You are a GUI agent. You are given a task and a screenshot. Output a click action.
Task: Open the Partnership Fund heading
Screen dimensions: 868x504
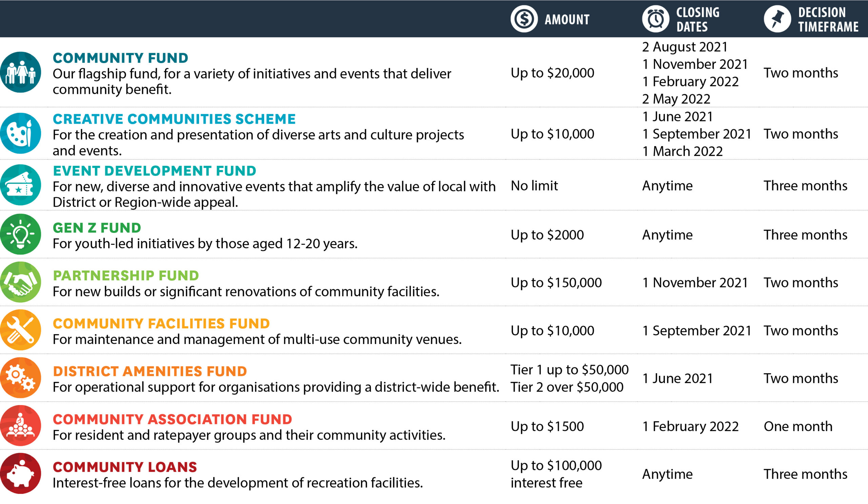(126, 276)
